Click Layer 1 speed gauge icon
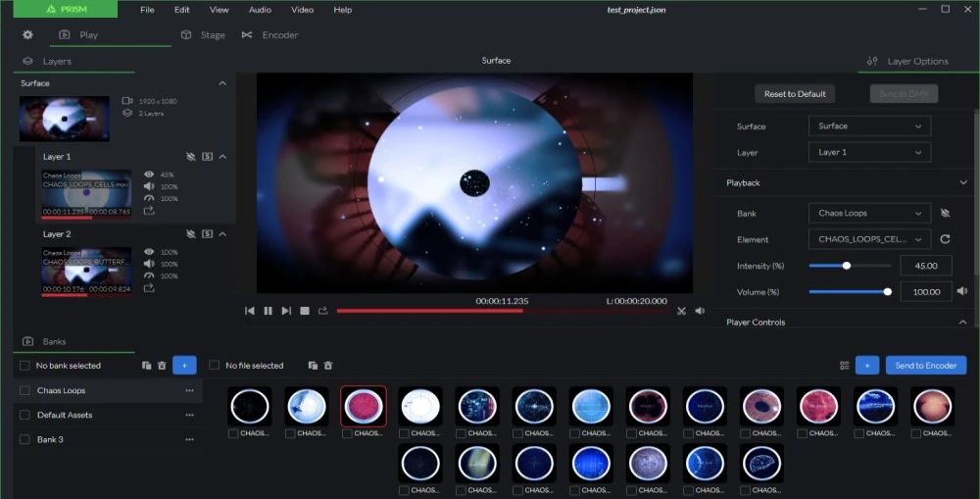Image resolution: width=980 pixels, height=499 pixels. [149, 198]
